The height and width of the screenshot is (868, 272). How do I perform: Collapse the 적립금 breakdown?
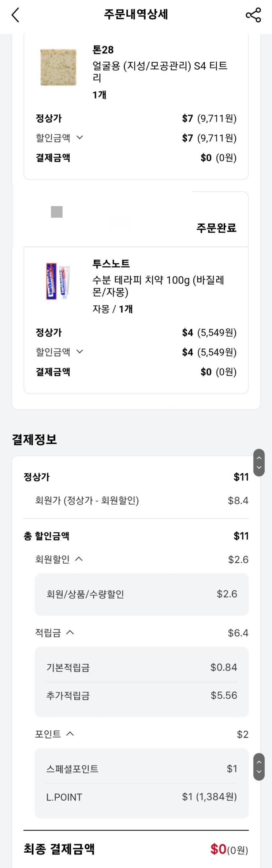pos(54,633)
